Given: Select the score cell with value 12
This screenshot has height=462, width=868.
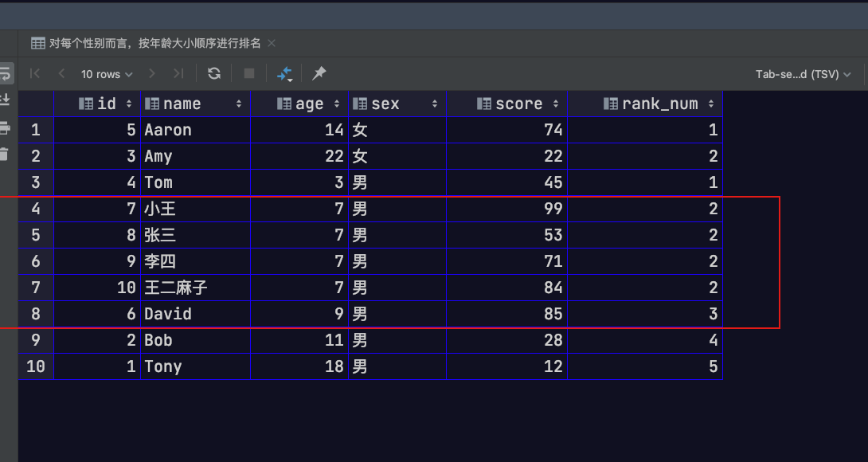Looking at the screenshot, I should pyautogui.click(x=507, y=366).
